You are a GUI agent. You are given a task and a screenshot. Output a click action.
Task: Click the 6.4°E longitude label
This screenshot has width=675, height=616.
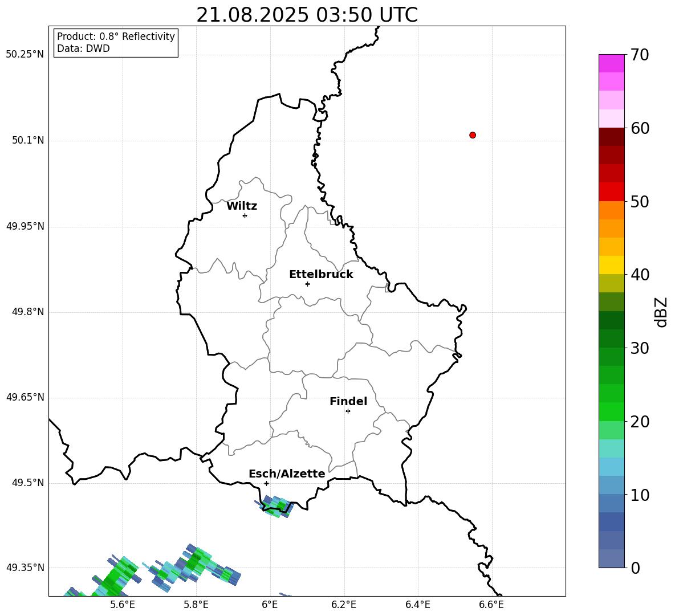click(x=417, y=605)
